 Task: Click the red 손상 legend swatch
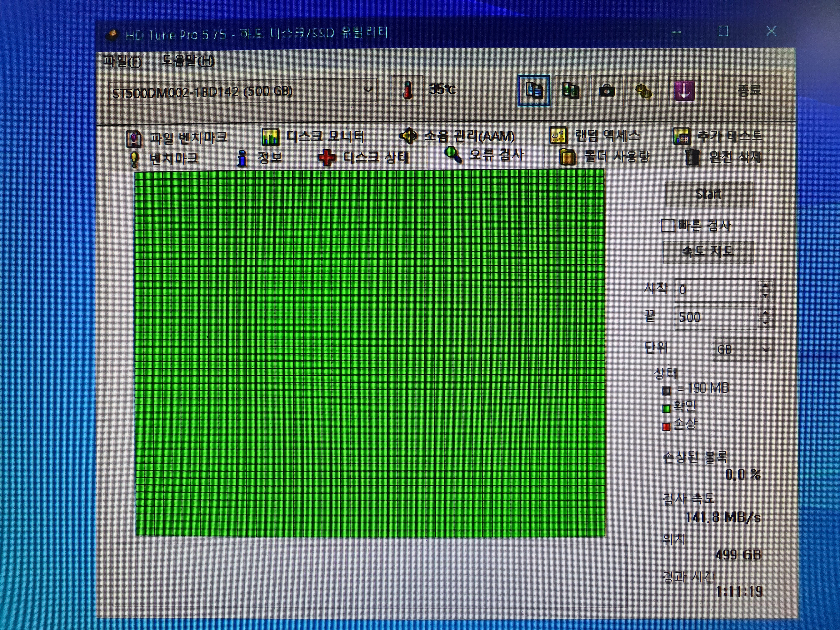(666, 427)
